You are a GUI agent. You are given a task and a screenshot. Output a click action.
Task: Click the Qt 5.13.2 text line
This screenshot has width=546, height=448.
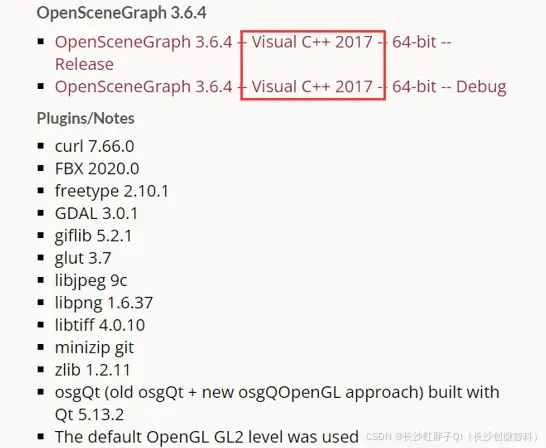tap(89, 415)
